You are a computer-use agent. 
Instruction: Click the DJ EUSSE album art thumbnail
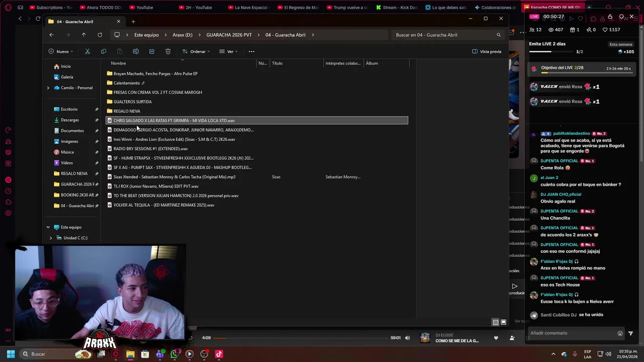tap(425, 338)
